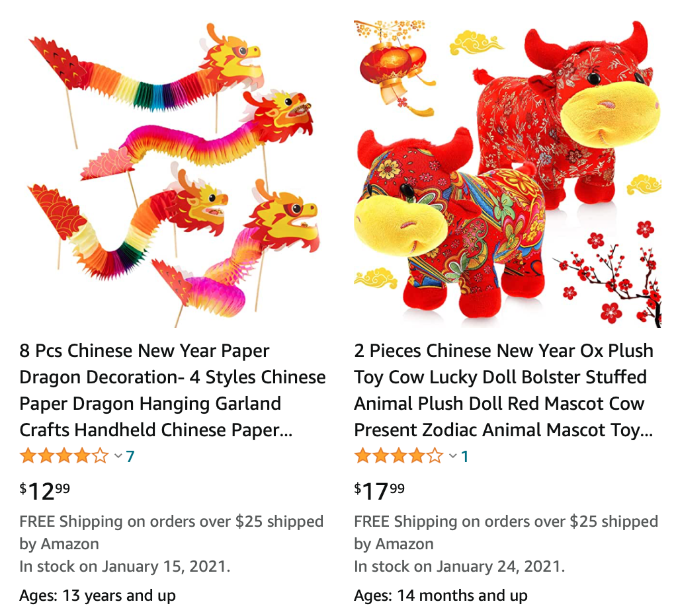Viewport: 676px width, 616px height.
Task: Open the 2 Pieces Chinese New Year Ox Plush title
Action: coord(503,390)
